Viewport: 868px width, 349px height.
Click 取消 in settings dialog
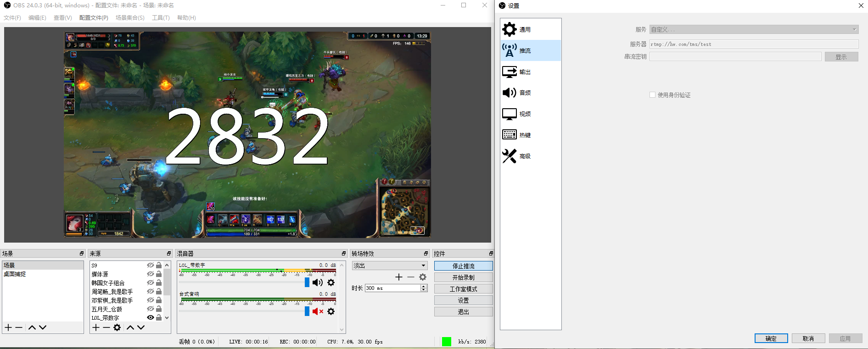808,338
